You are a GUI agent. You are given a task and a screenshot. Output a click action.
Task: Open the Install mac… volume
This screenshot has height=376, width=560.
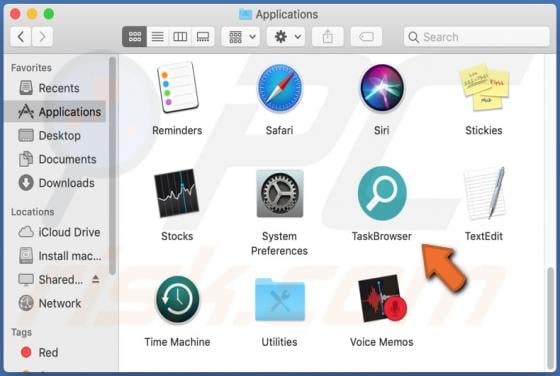55,256
